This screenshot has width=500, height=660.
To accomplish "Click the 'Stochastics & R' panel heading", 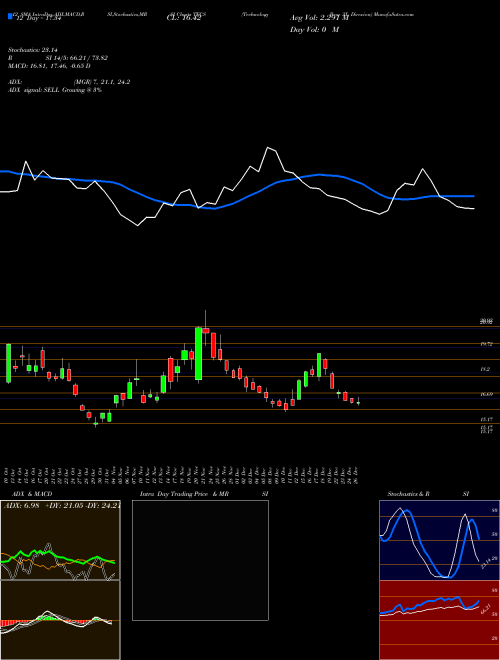I will [x=409, y=494].
